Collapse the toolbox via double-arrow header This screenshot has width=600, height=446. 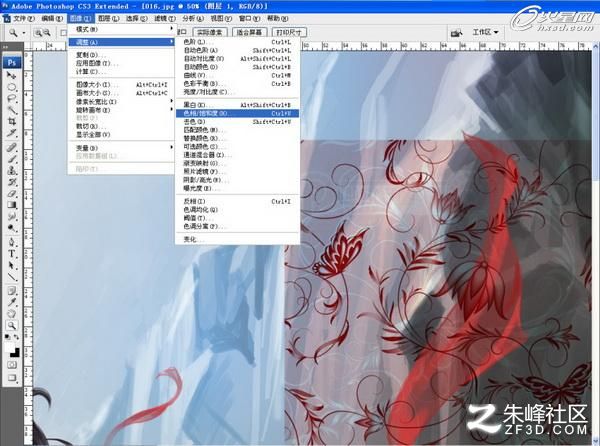pyautogui.click(x=6, y=47)
